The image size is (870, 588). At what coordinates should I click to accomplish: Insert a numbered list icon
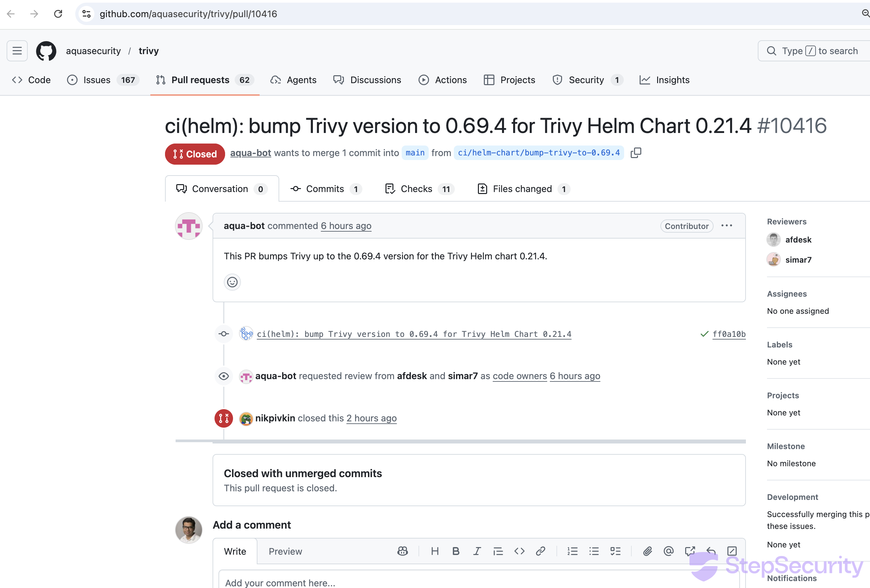tap(572, 551)
